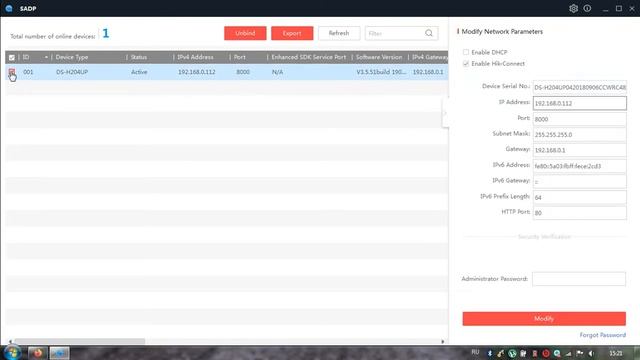Click the '8000' port cell in table
Image resolution: width=640 pixels, height=360 pixels.
point(243,72)
